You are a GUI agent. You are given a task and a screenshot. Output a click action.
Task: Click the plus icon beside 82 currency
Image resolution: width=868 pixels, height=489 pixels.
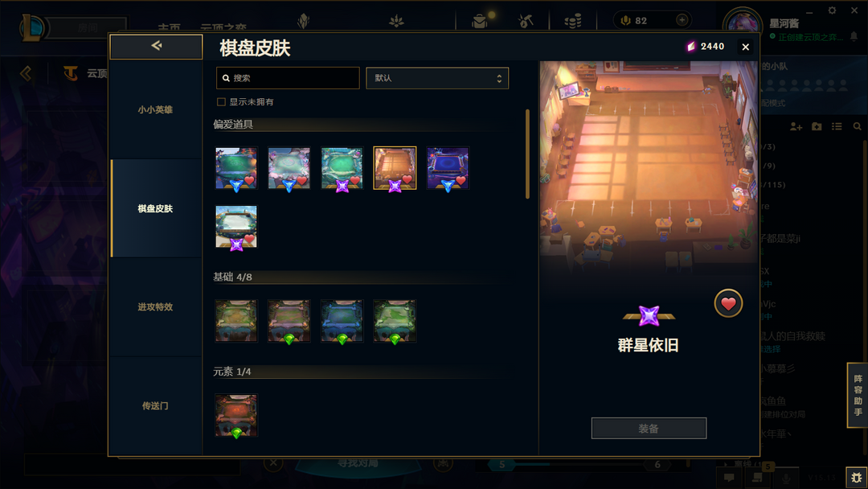pyautogui.click(x=682, y=20)
